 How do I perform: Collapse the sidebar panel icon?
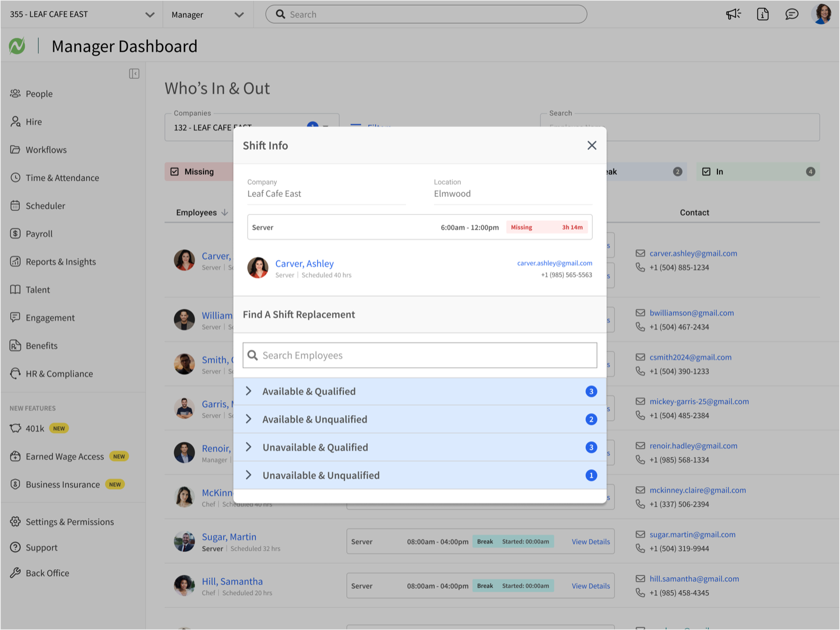tap(134, 74)
